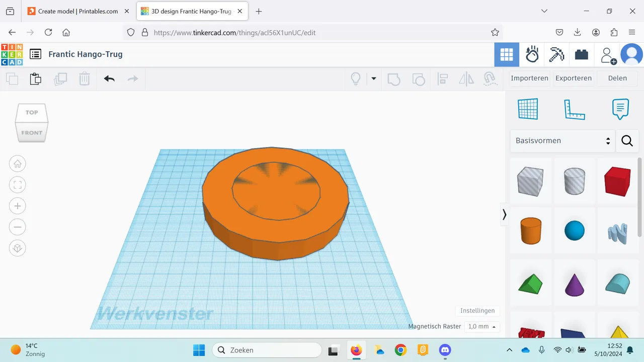Viewport: 644px width, 362px height.
Task: Pick the orange cylinder shape
Action: pyautogui.click(x=530, y=231)
